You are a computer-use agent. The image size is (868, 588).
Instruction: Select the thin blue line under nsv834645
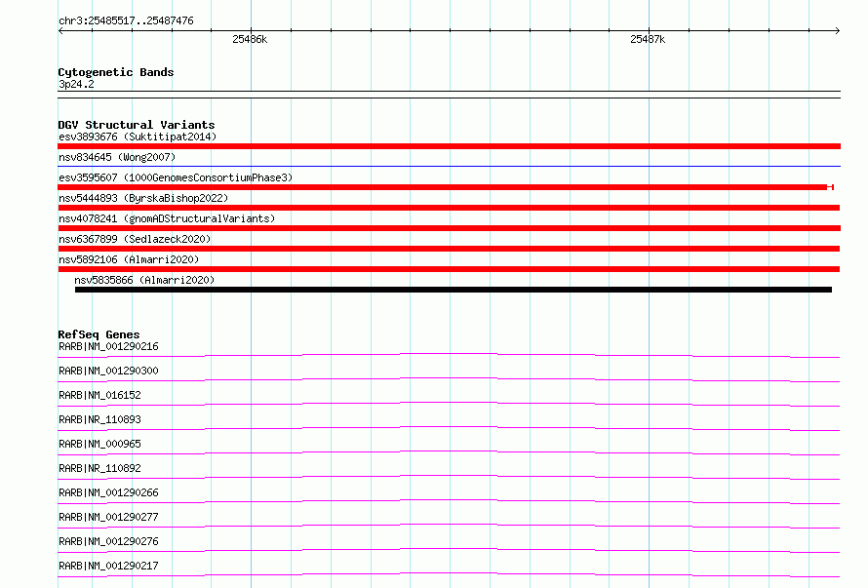[449, 166]
